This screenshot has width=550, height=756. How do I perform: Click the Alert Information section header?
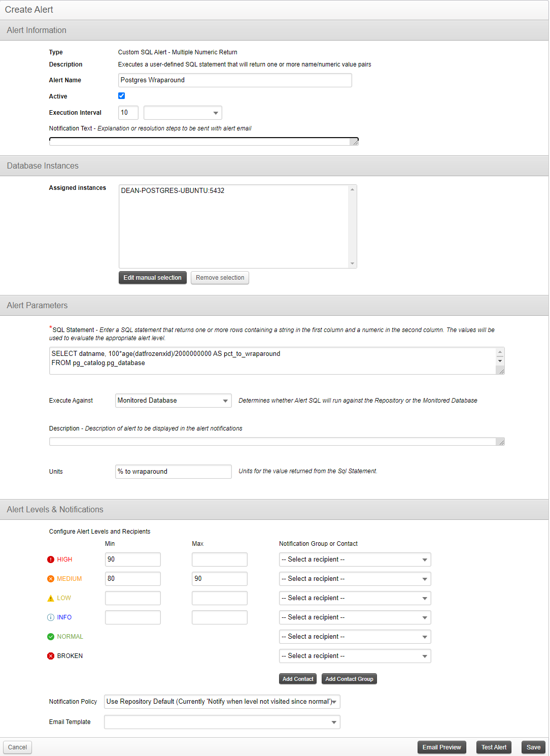(274, 30)
